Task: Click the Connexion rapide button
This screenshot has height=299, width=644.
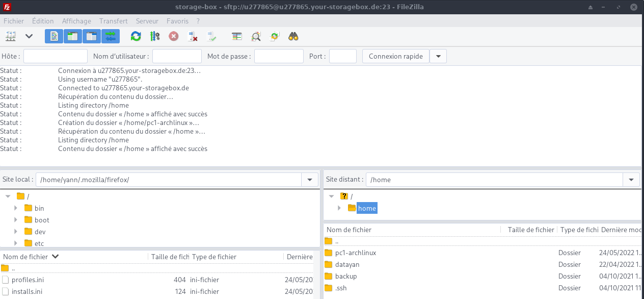Action: coord(395,56)
